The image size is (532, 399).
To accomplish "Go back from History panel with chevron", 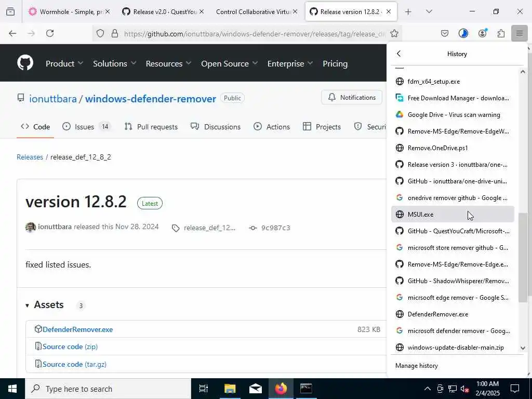I will pos(398,54).
